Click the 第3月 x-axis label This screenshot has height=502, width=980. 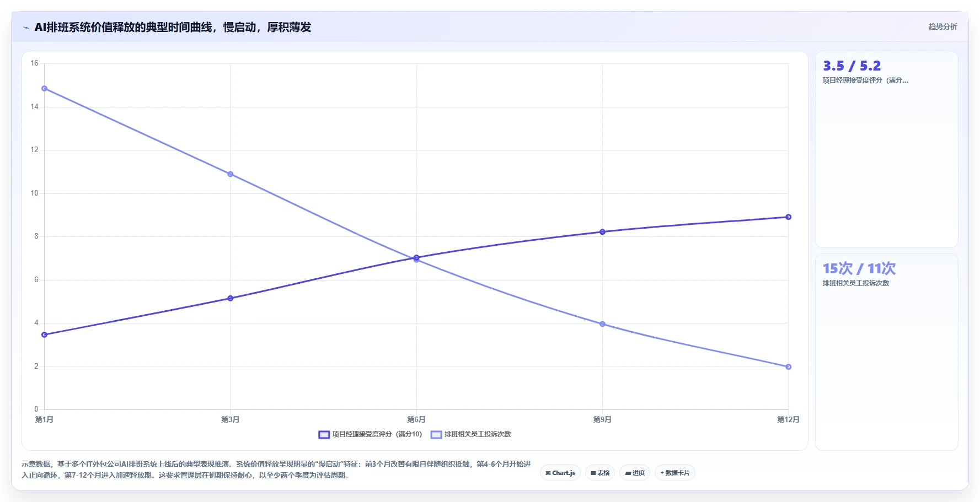(231, 420)
